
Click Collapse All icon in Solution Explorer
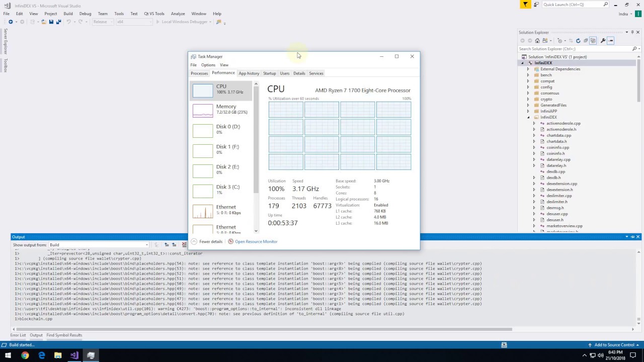(586, 41)
